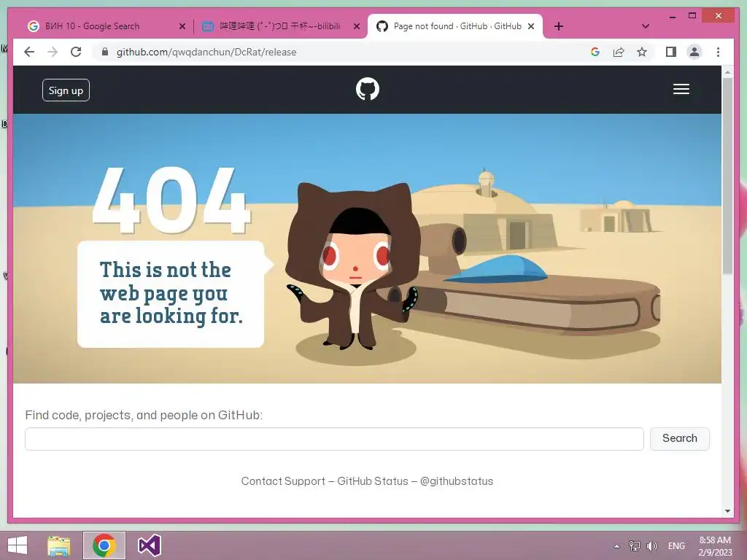Viewport: 747px width, 560px height.
Task: Open the Contact Support link
Action: (283, 481)
